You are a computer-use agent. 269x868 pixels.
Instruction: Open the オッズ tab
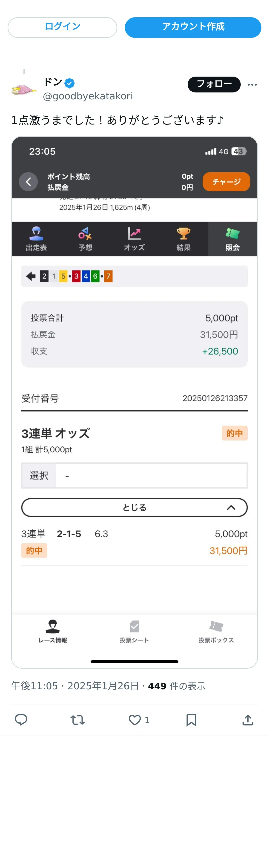[134, 239]
